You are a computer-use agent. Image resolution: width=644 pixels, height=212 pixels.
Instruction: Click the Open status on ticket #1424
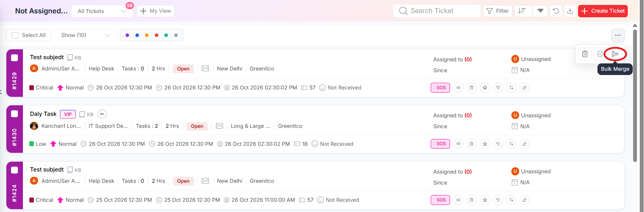[x=183, y=181]
